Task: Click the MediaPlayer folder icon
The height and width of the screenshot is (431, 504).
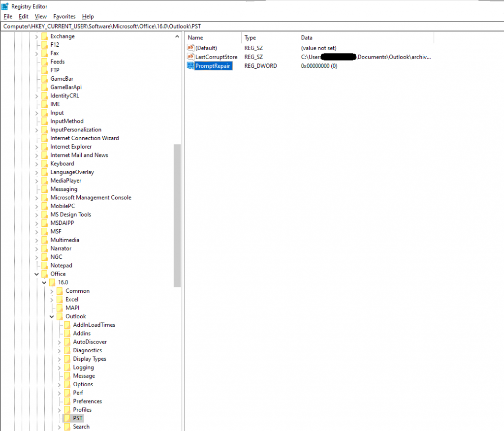Action: pos(45,181)
